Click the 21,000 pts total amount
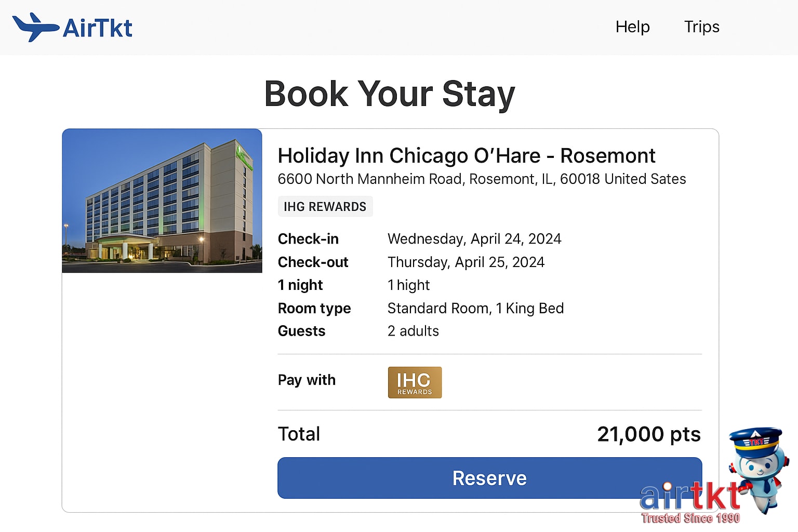 tap(649, 434)
